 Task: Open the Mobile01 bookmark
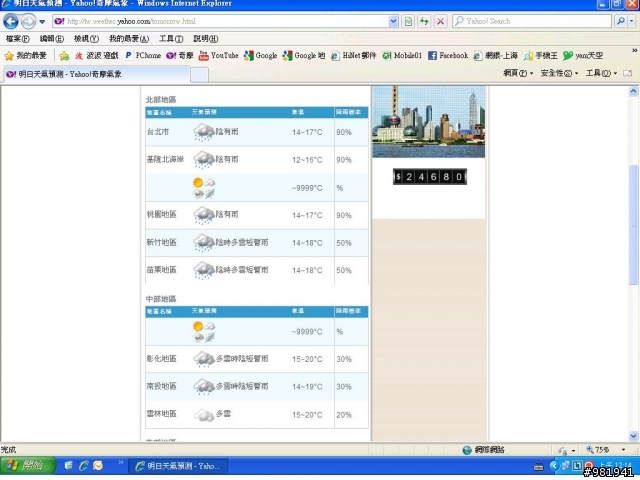point(402,56)
